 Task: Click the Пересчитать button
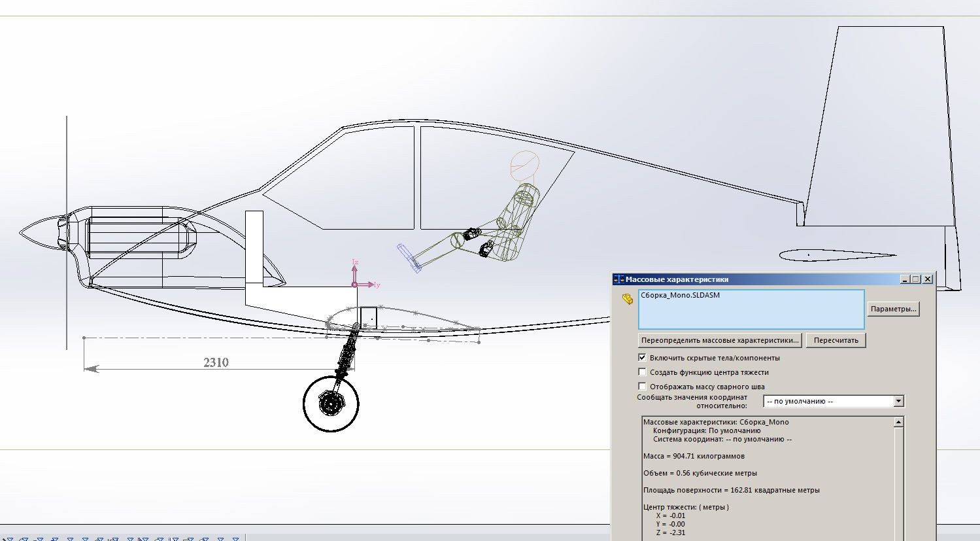[836, 340]
